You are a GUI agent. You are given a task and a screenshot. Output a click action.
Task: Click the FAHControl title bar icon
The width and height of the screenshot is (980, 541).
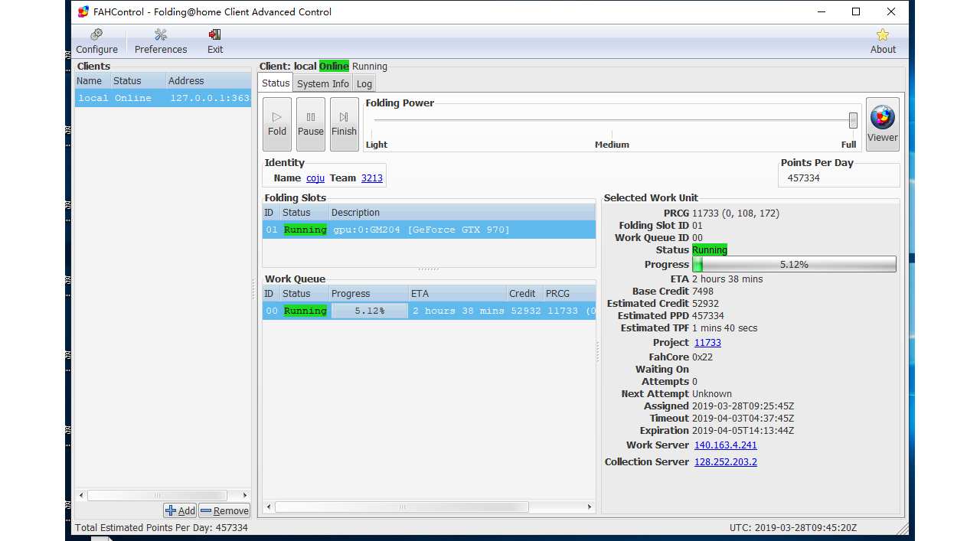83,11
